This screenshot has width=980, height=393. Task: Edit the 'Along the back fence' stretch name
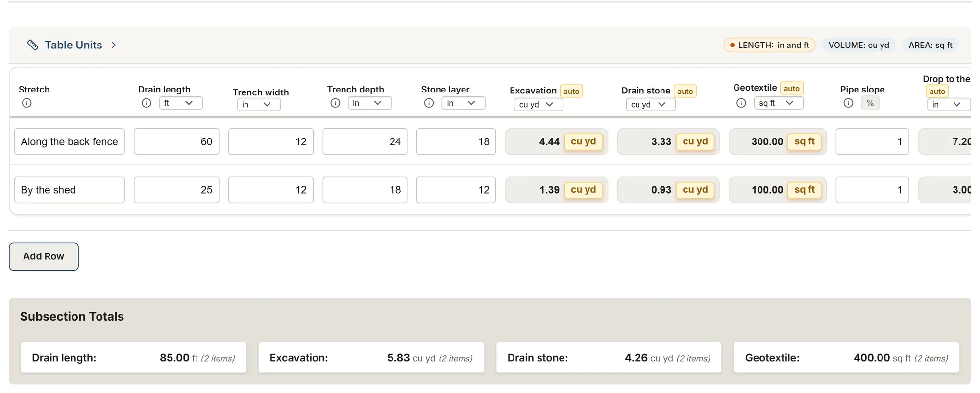click(x=70, y=141)
